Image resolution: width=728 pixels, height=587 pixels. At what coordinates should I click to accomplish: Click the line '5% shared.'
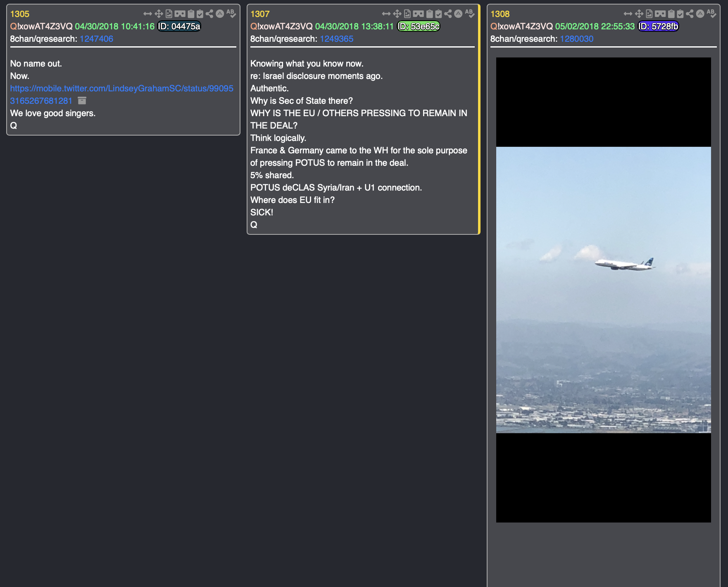coord(272,175)
